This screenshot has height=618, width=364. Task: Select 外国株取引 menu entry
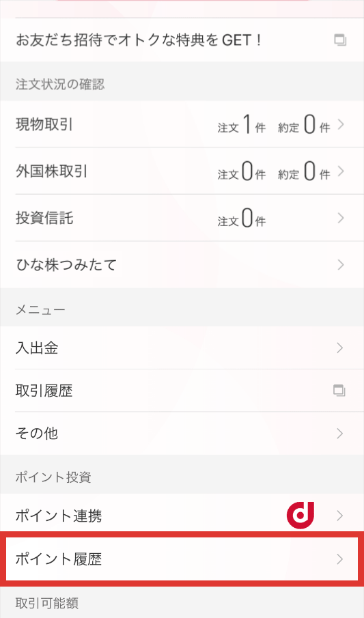[182, 171]
